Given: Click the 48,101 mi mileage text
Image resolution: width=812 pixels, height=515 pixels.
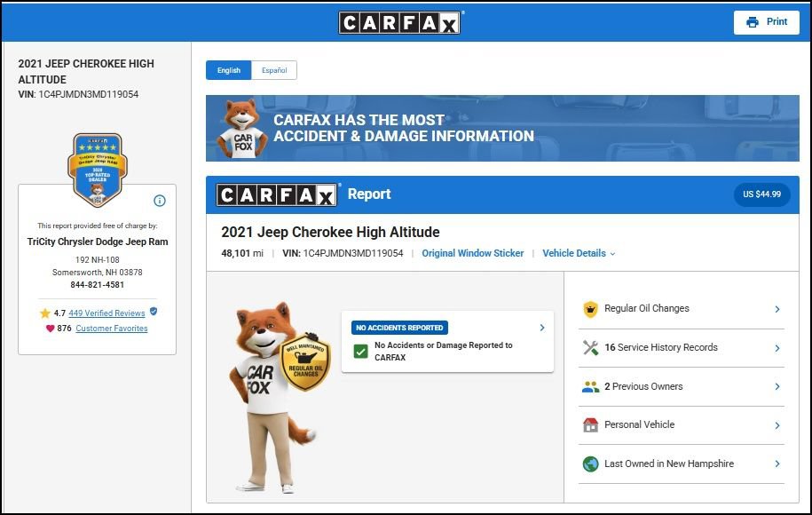Looking at the screenshot, I should (242, 253).
